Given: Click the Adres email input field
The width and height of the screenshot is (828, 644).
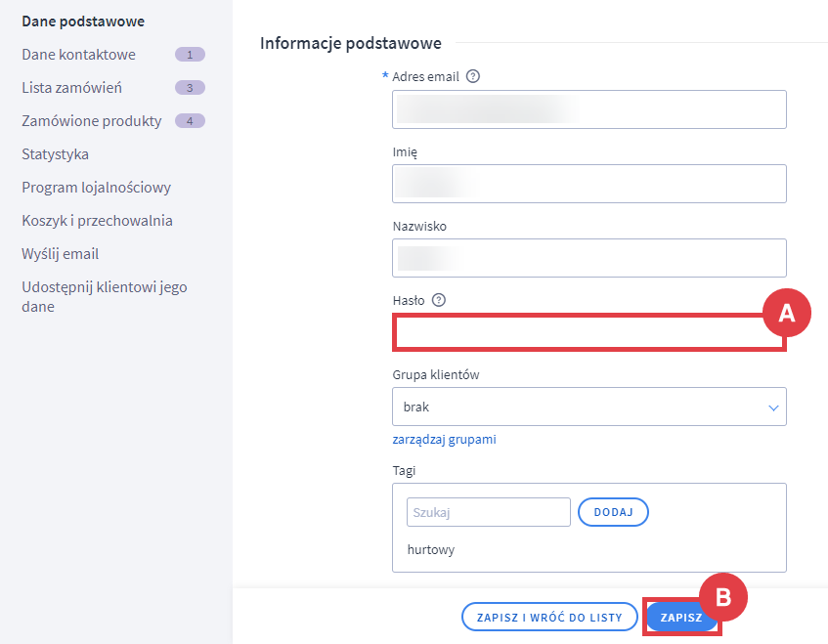Looking at the screenshot, I should click(x=588, y=109).
